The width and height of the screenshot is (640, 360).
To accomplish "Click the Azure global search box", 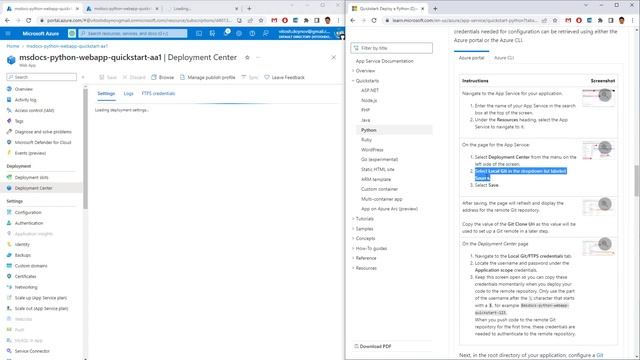I will (x=133, y=33).
